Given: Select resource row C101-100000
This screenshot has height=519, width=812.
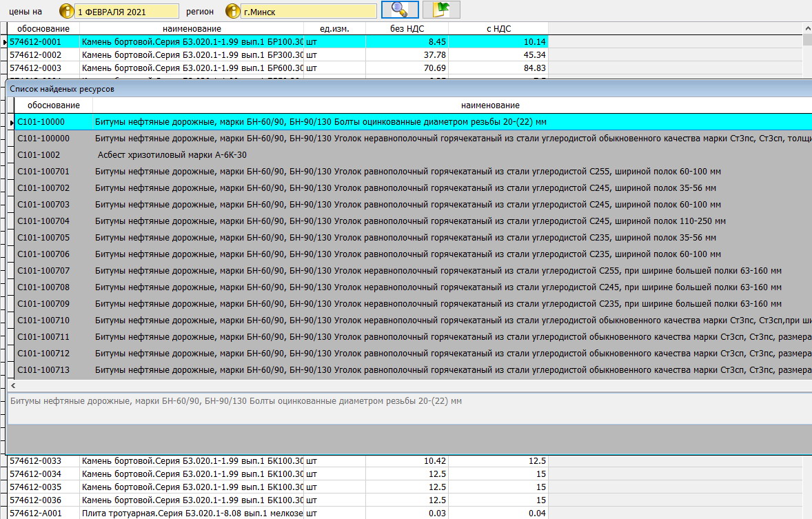Looking at the screenshot, I should (413, 139).
